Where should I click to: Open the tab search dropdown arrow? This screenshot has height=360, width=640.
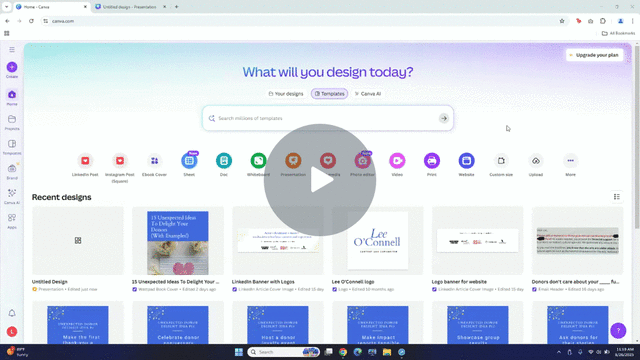[7, 7]
